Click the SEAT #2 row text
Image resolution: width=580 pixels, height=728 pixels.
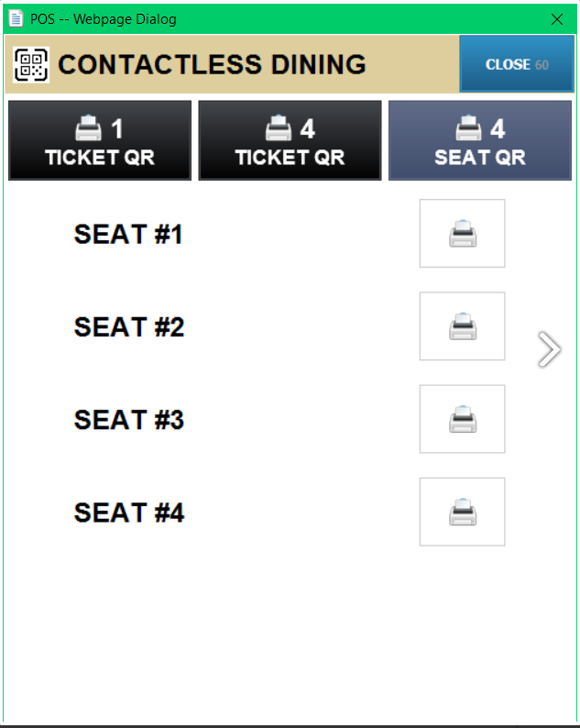point(128,327)
